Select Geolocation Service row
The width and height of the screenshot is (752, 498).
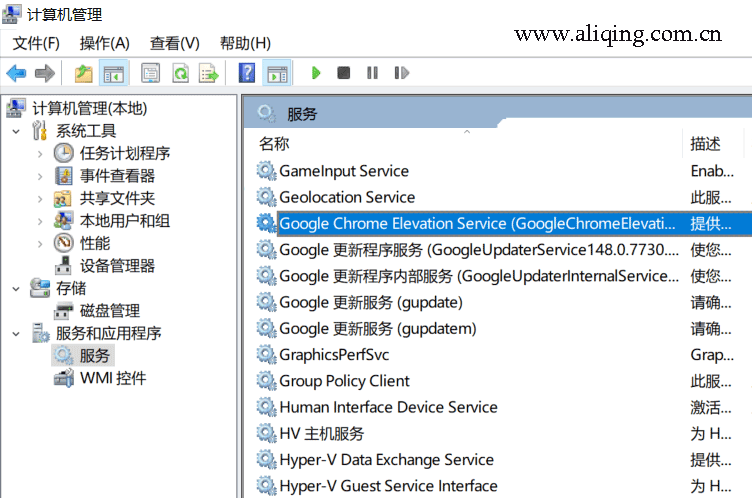499,197
